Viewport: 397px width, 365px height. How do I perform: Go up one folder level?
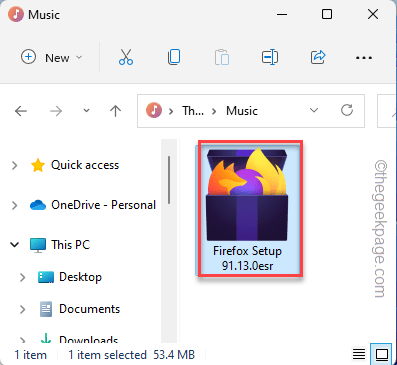(115, 111)
